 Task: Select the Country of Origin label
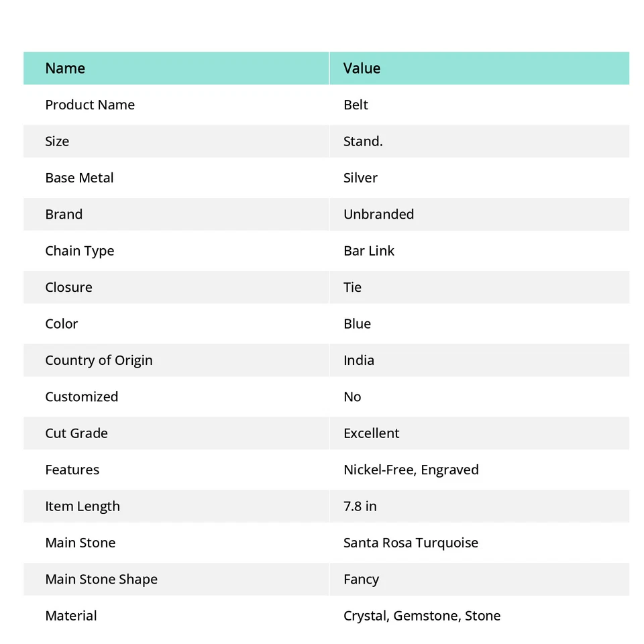tap(99, 360)
